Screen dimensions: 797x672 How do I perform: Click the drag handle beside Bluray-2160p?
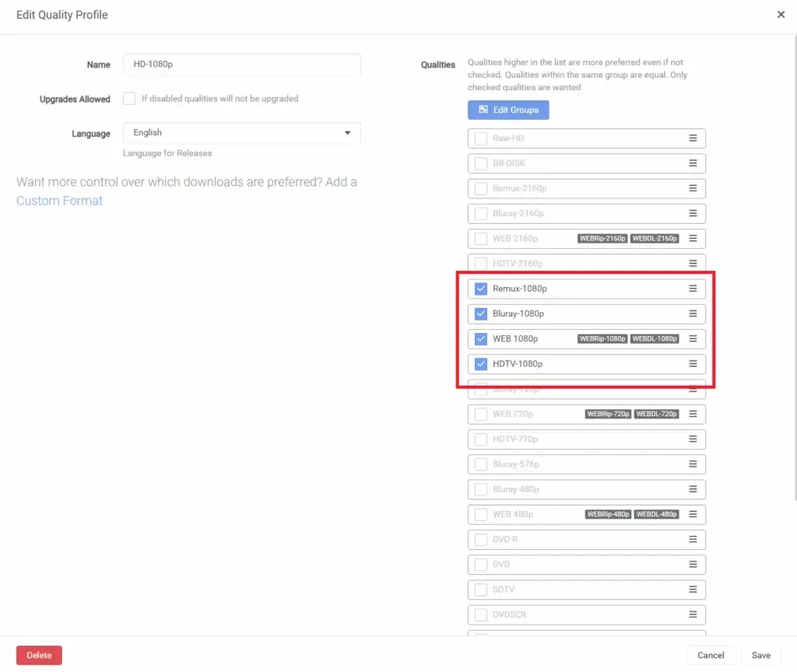693,213
